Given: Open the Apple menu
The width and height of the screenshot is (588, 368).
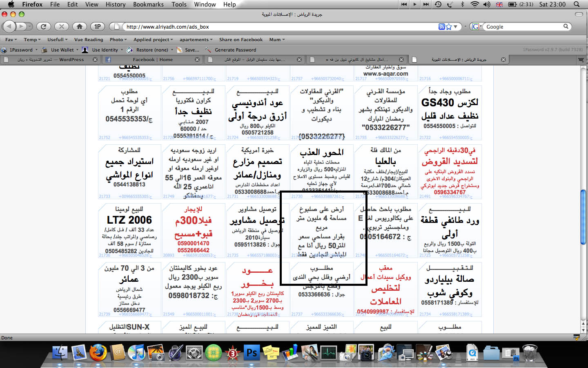Looking at the screenshot, I should point(11,4).
